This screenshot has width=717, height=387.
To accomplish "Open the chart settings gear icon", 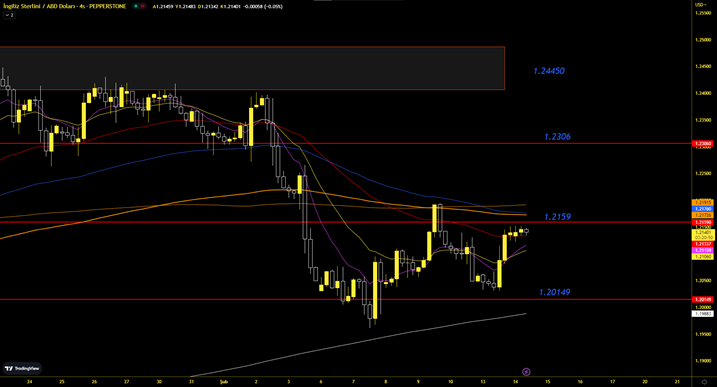I will coord(704,382).
